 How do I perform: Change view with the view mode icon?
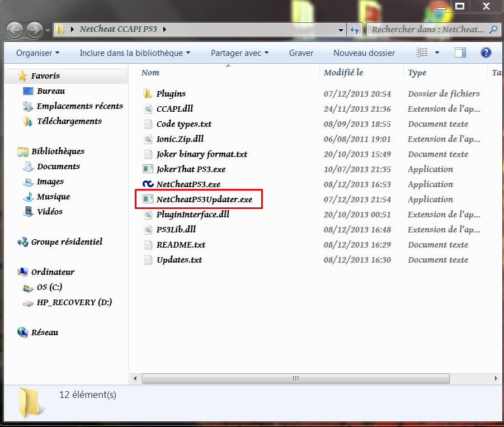click(x=422, y=53)
